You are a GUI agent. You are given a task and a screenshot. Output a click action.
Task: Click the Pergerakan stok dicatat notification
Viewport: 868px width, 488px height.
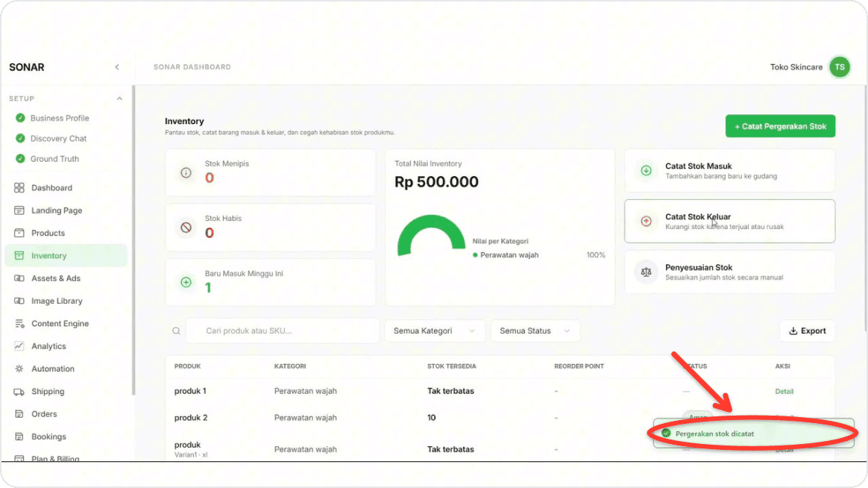pyautogui.click(x=753, y=434)
